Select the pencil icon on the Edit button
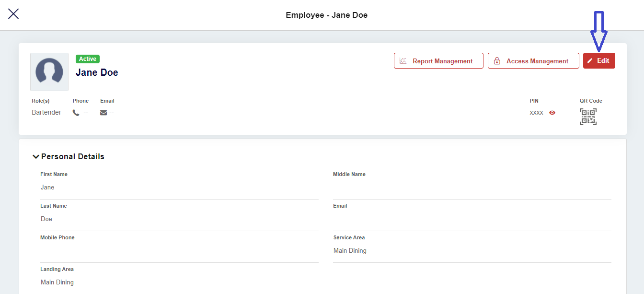 [x=590, y=60]
